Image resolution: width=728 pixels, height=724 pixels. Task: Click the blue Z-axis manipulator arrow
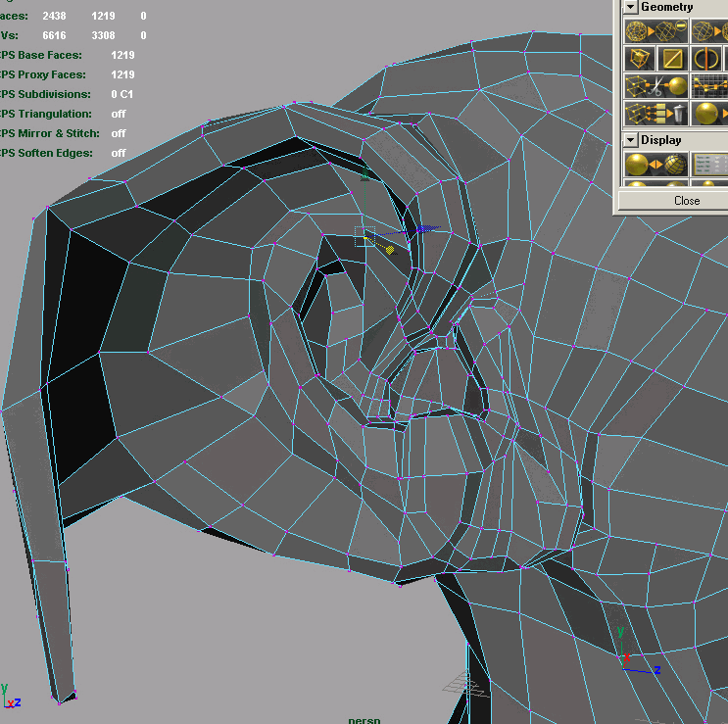pos(425,229)
